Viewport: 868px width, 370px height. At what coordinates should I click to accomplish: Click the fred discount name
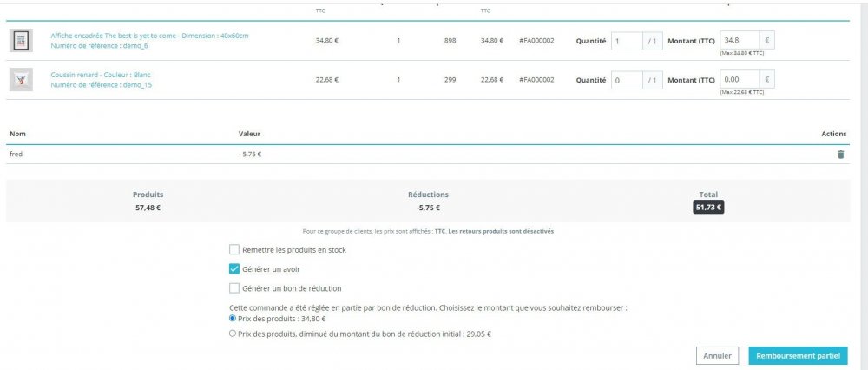coord(16,155)
